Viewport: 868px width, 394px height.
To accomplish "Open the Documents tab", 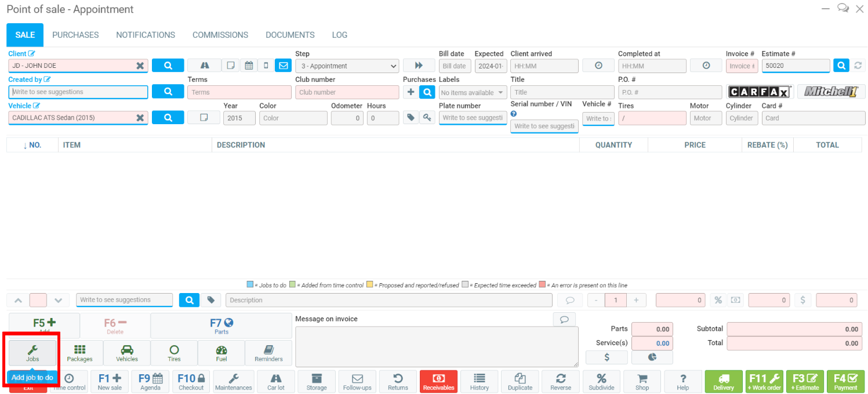I will [290, 35].
